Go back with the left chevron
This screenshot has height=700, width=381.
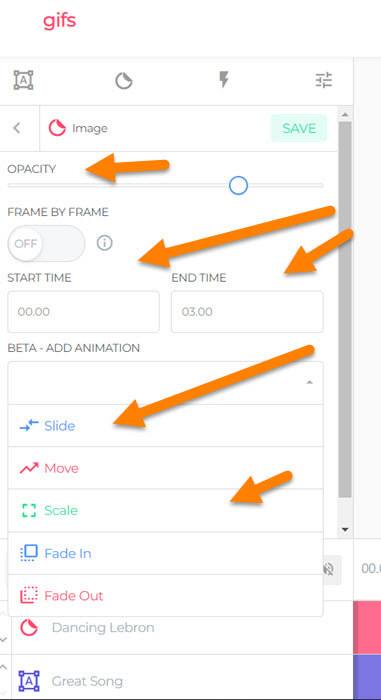(17, 129)
